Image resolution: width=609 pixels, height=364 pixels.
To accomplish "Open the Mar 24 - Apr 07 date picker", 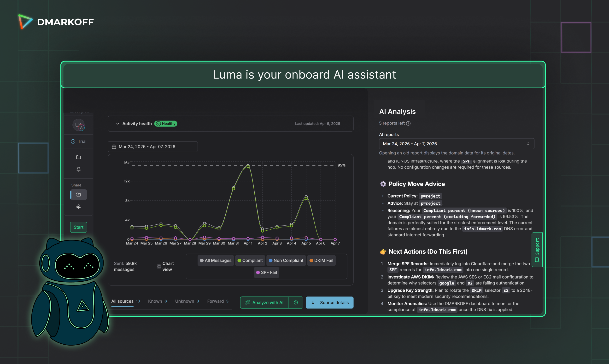I will (x=152, y=147).
